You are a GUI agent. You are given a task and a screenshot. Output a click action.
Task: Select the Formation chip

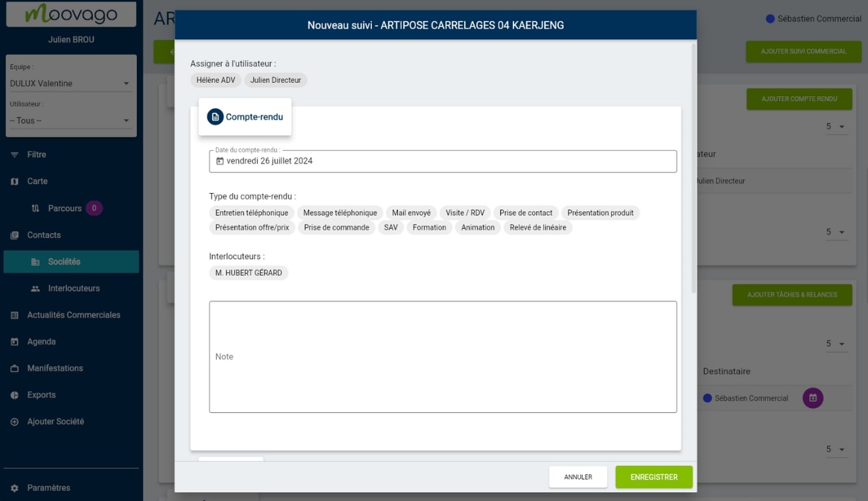(429, 228)
